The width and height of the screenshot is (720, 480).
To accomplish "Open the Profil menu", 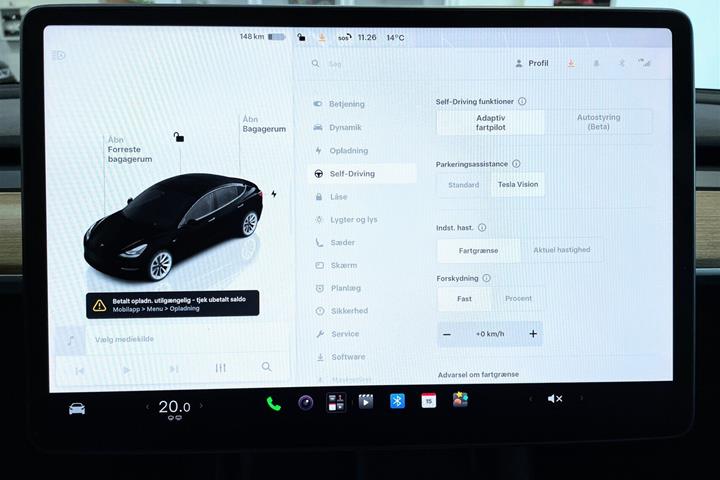I will pyautogui.click(x=532, y=63).
